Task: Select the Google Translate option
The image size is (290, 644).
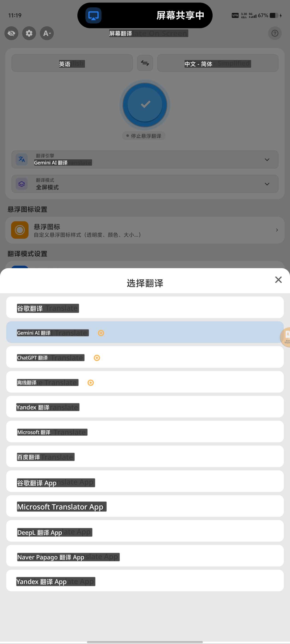Action: (x=145, y=307)
